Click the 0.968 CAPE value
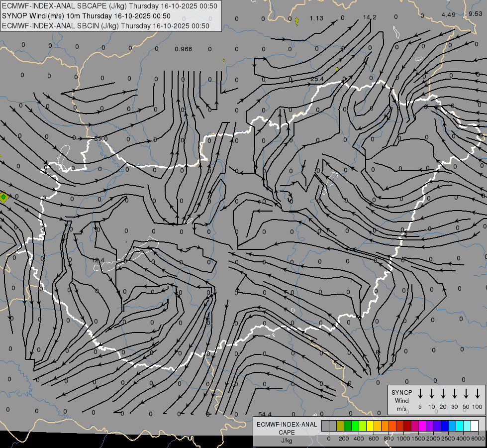The width and height of the screenshot is (487, 448). [183, 49]
